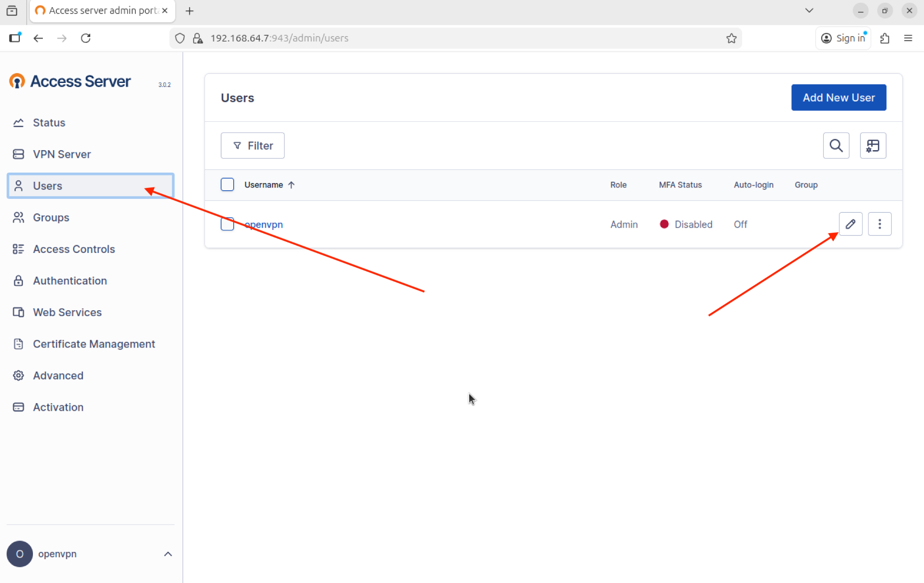Click the sidebar toggle icon in toolbar
Viewport: 924px width, 583px height.
pos(15,38)
